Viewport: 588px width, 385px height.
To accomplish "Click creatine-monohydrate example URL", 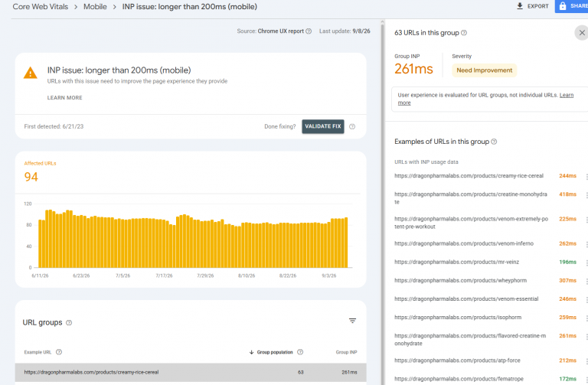I will click(471, 198).
